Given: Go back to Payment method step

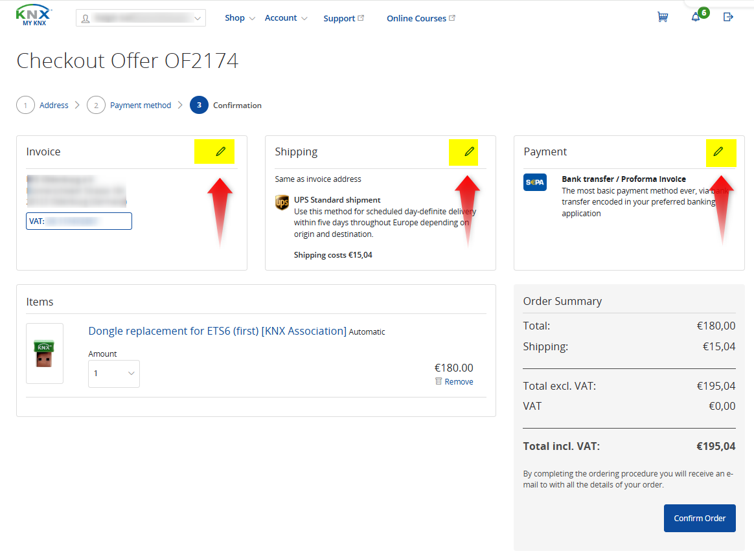Looking at the screenshot, I should [141, 106].
